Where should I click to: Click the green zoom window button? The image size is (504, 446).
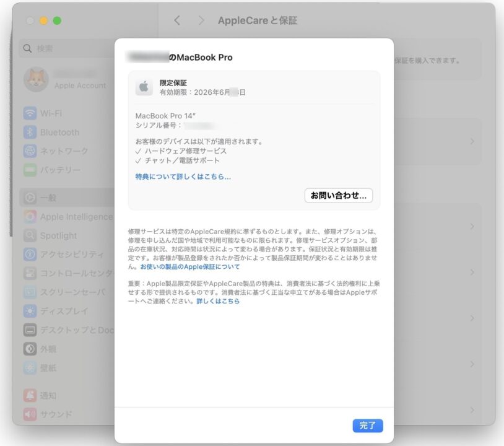coord(57,20)
